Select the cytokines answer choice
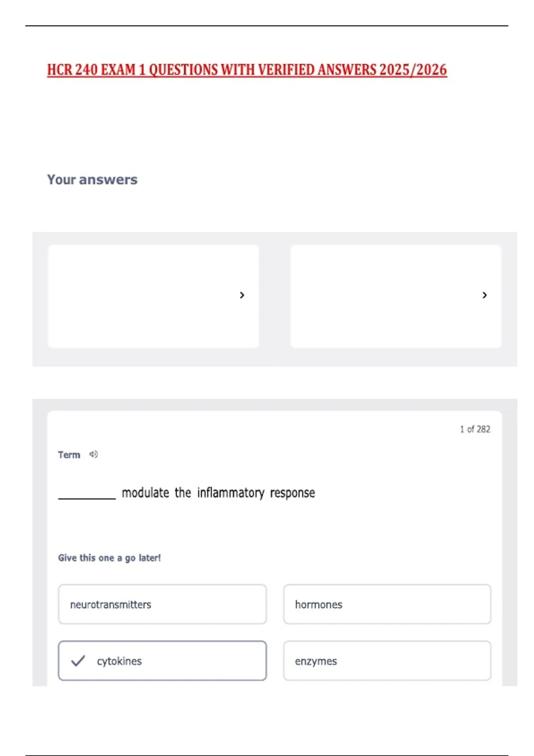 click(162, 661)
